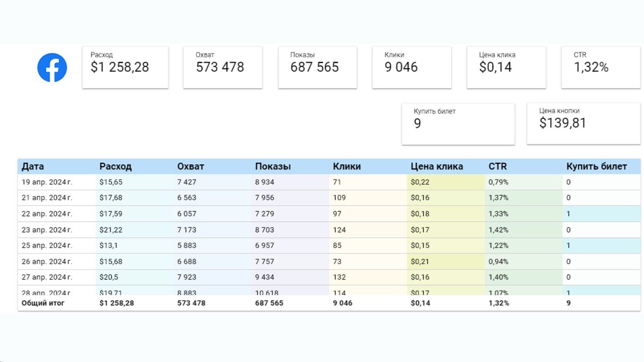Select the Охват scorecard showing 573 478
644x362 pixels.
point(223,67)
